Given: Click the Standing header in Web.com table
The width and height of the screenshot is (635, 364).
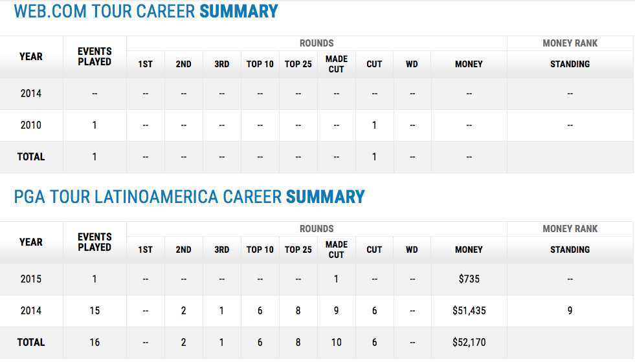Looking at the screenshot, I should 570,64.
